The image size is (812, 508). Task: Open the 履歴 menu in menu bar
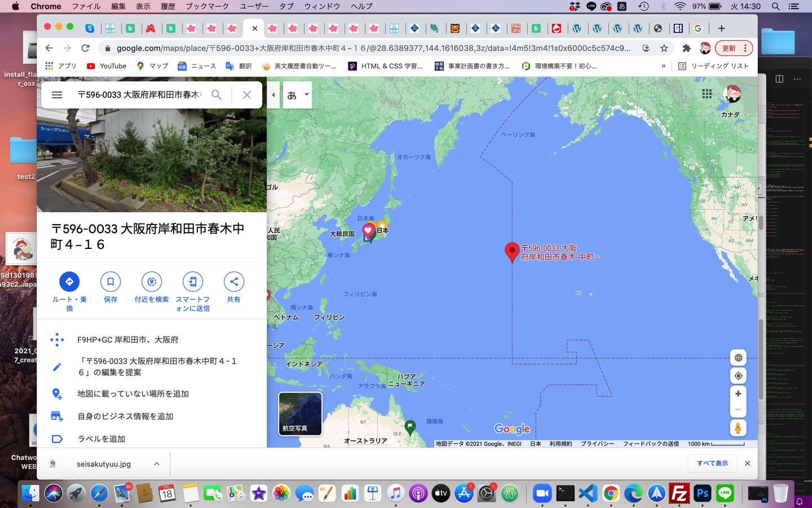click(167, 6)
